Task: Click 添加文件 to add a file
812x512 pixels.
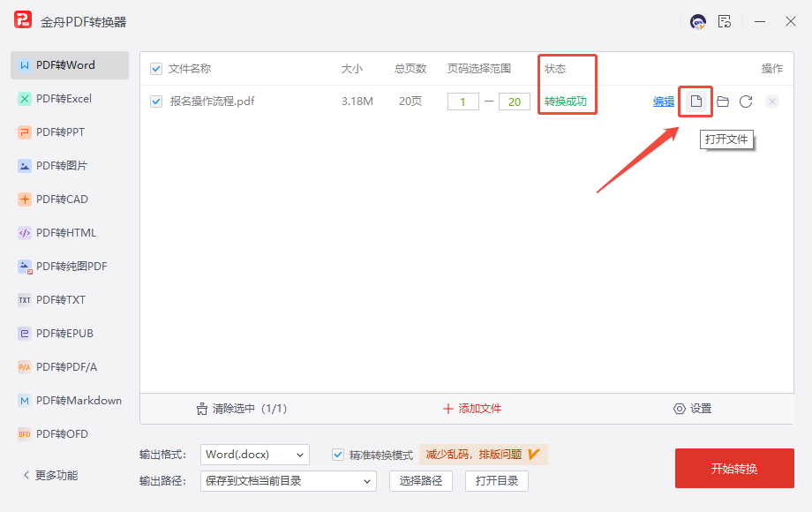Action: [x=472, y=409]
